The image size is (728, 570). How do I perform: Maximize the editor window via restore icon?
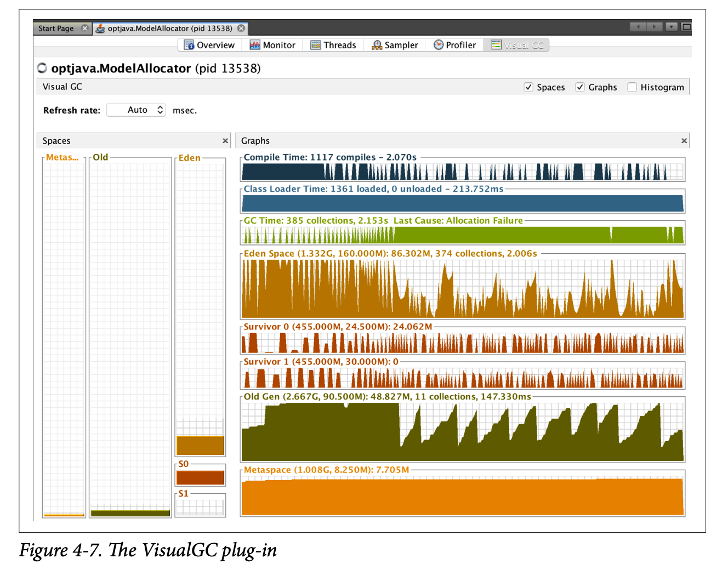[686, 27]
